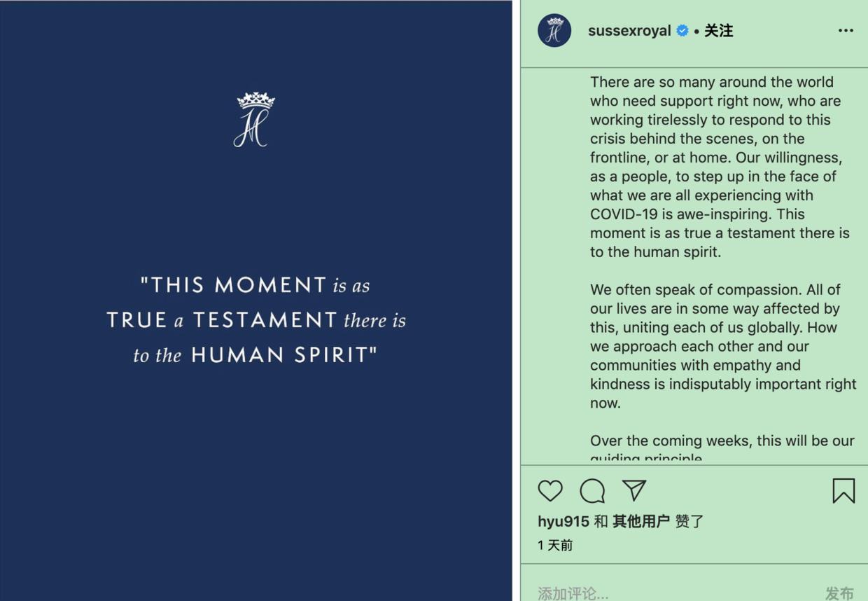Open the three-dot more options menu
868x601 pixels.
846,31
